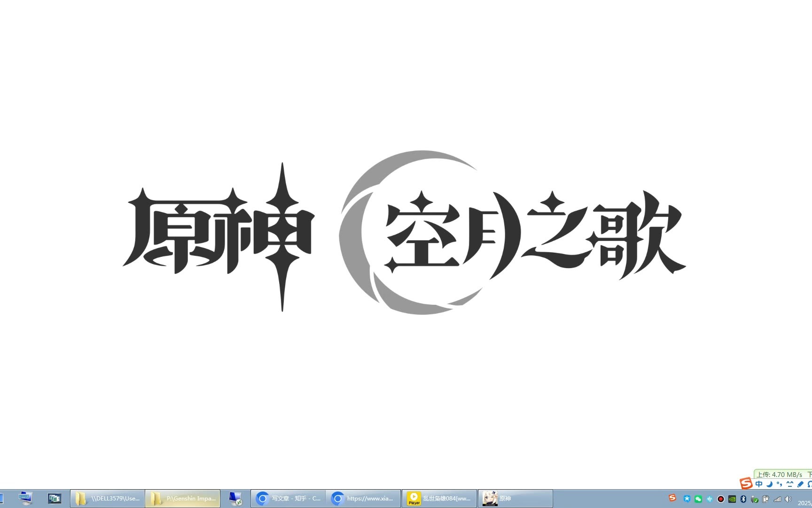Open the NVIDIA tray icon
The image size is (812, 508).
pos(732,499)
